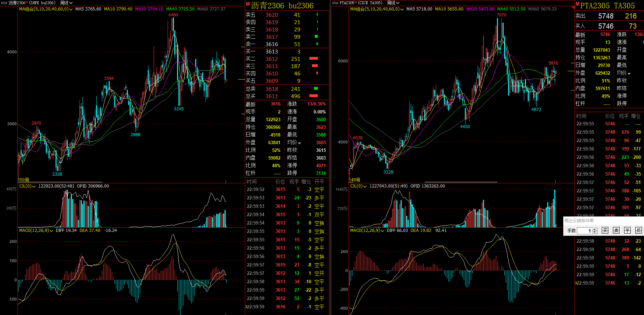Click the 卖 sell icon in order box
This screenshot has width=644, height=315.
[x=616, y=230]
